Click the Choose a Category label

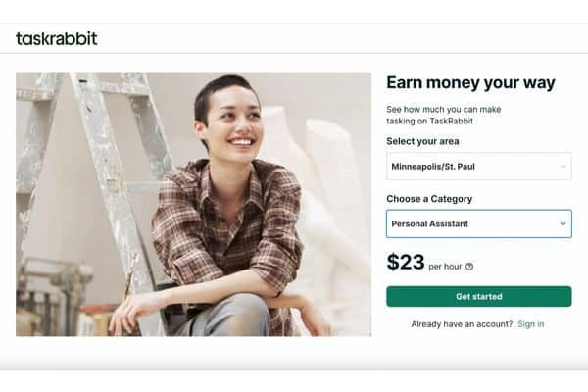pos(429,199)
